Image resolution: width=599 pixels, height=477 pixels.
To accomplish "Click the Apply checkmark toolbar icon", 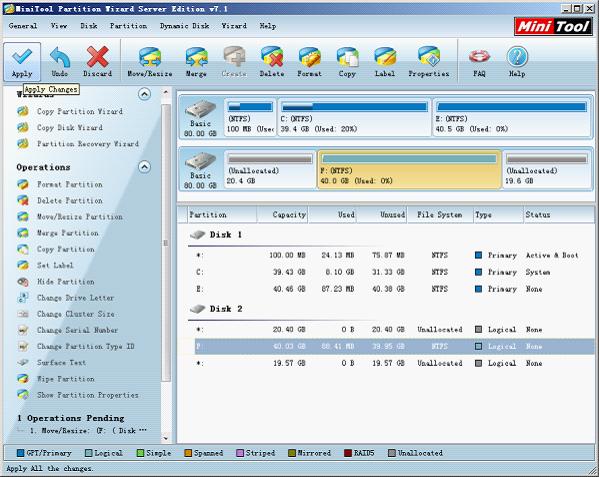I will [x=22, y=62].
